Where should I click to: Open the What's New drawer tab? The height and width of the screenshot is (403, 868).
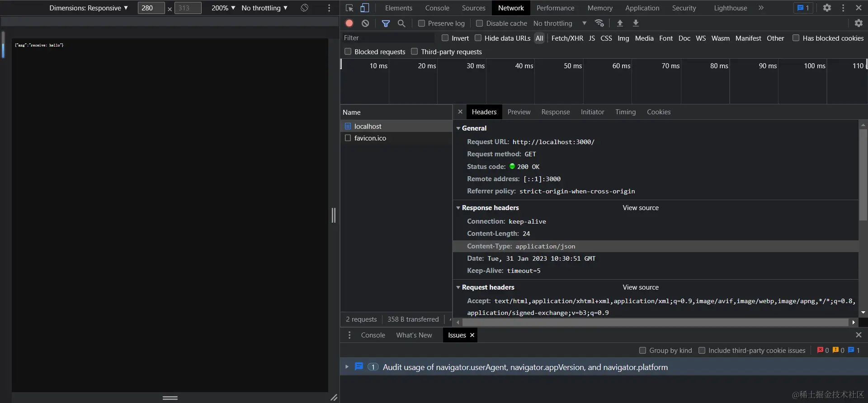click(414, 335)
